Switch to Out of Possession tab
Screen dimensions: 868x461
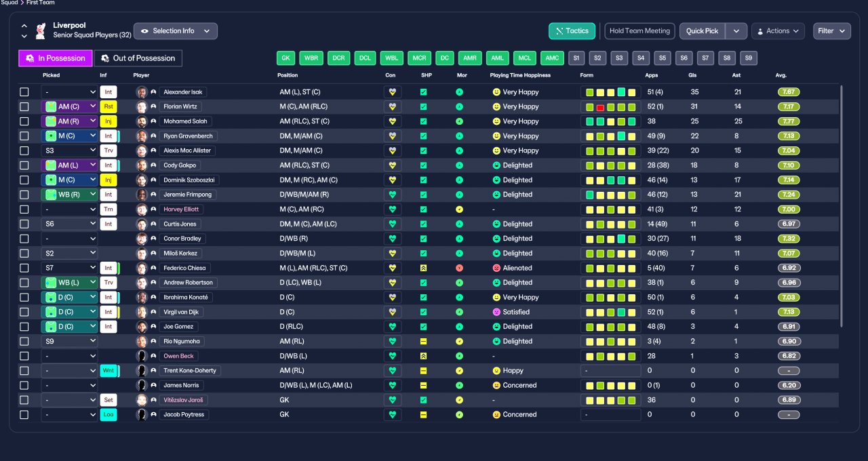[x=138, y=58]
